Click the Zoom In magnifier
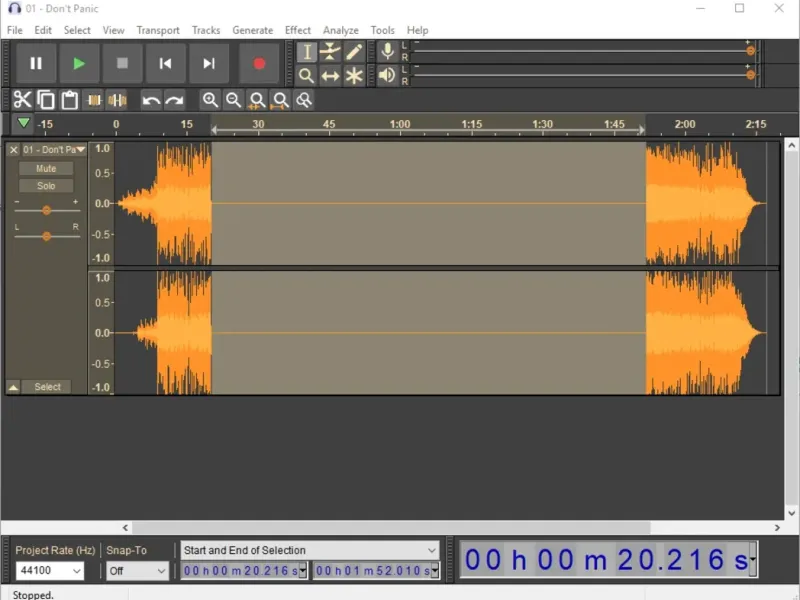 coord(210,100)
